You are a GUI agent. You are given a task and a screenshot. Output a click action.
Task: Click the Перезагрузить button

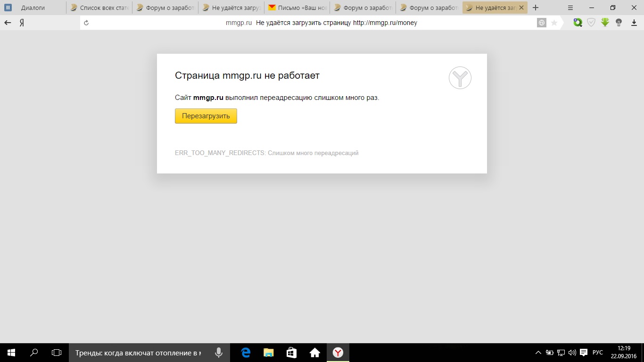pyautogui.click(x=206, y=116)
